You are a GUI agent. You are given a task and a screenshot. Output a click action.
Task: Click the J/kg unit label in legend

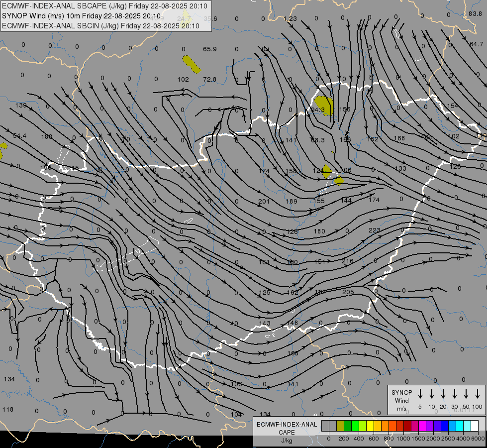pos(287,440)
